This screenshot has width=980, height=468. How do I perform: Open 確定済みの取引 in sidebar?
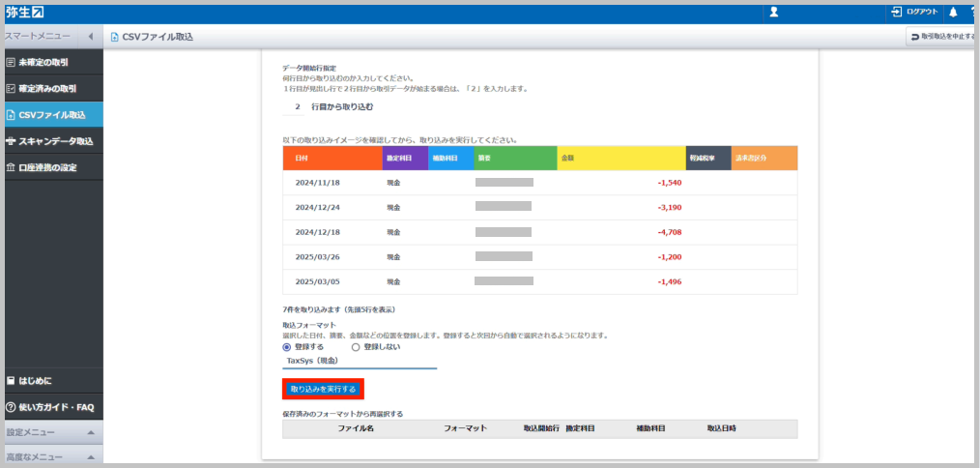pyautogui.click(x=52, y=88)
